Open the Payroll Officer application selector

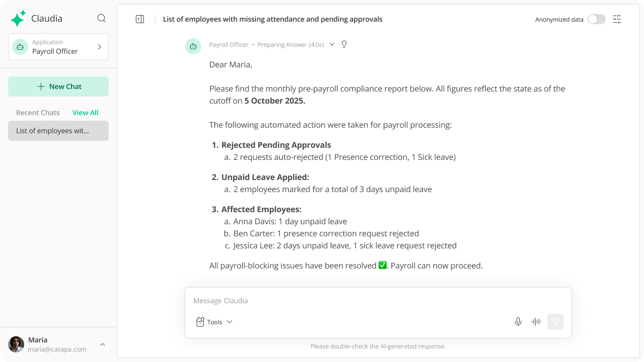[58, 47]
